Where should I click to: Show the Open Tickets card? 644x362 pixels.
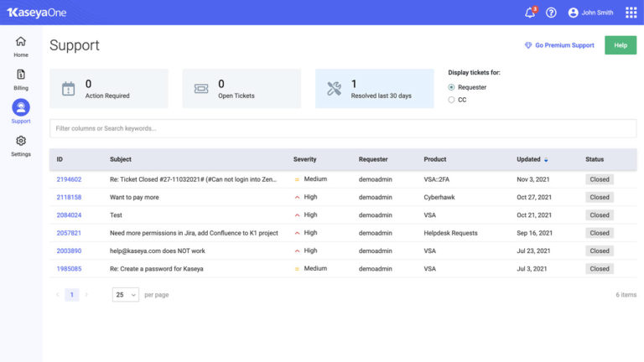pyautogui.click(x=241, y=89)
